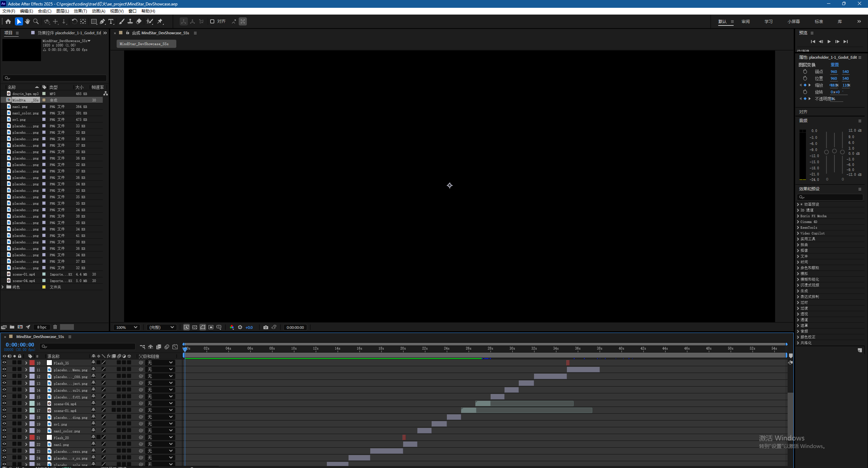The image size is (868, 468).
Task: Click the +0.0 exposure value
Action: click(249, 327)
